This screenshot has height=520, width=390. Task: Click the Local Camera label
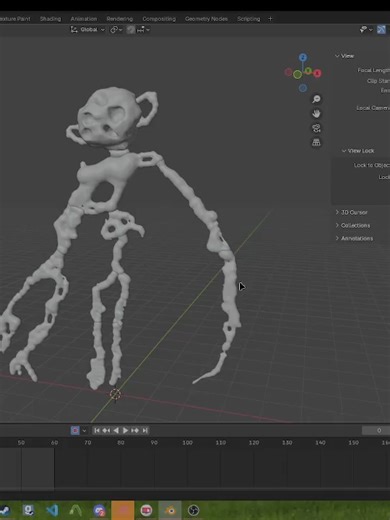373,108
